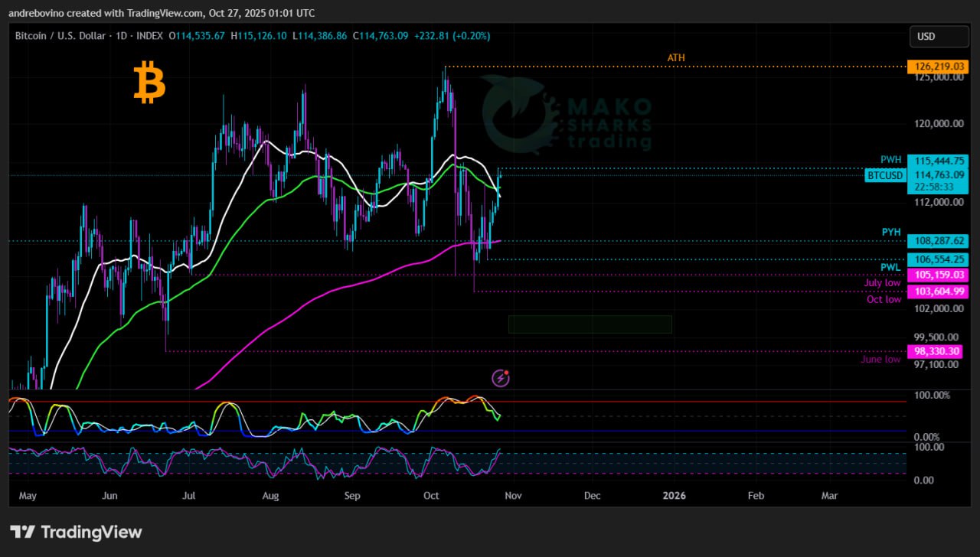Screen dimensions: 980x557
Task: Click the TradingView logo at bottom left
Action: tap(76, 532)
